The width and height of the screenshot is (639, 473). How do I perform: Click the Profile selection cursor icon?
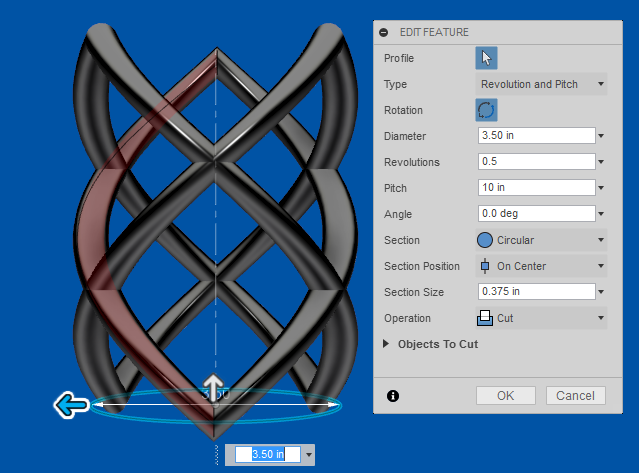(x=486, y=58)
